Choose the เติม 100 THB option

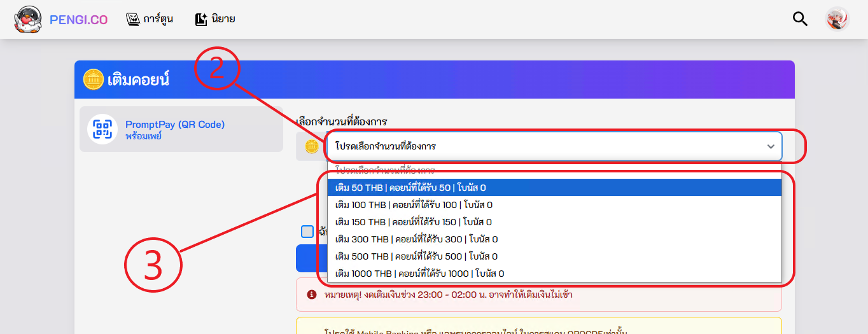point(554,205)
